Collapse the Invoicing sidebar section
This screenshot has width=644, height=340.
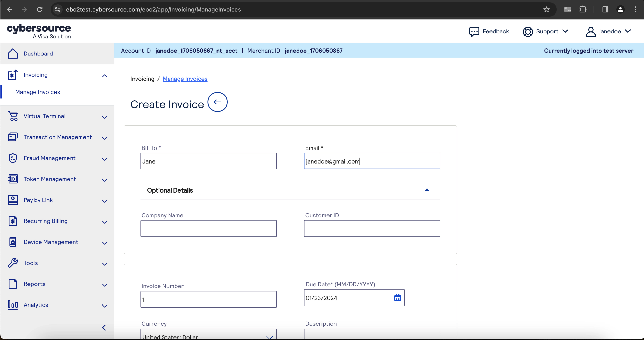tap(104, 76)
